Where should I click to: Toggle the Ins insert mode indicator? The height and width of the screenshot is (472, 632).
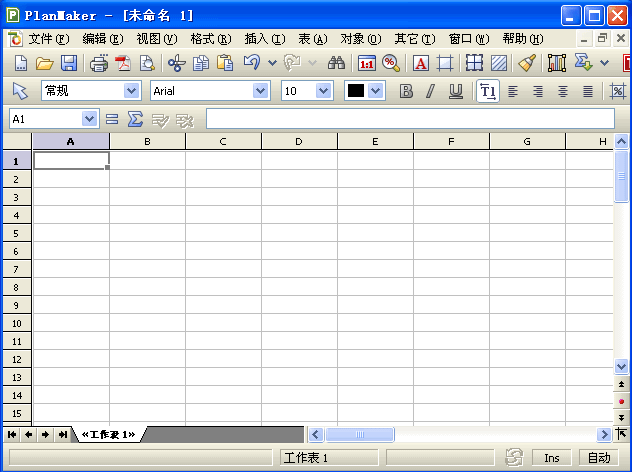point(551,458)
